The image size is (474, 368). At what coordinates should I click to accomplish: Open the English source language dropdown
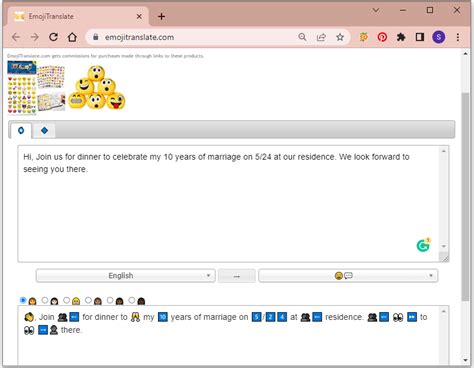point(126,276)
